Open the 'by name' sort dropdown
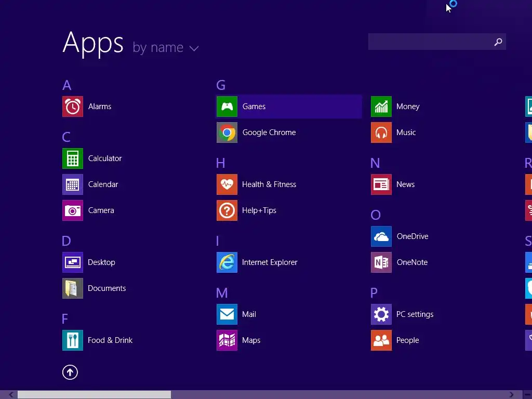The image size is (532, 399). click(165, 48)
